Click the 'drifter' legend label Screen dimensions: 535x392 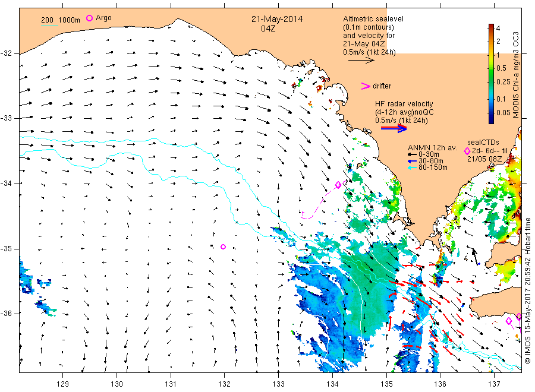pos(382,86)
